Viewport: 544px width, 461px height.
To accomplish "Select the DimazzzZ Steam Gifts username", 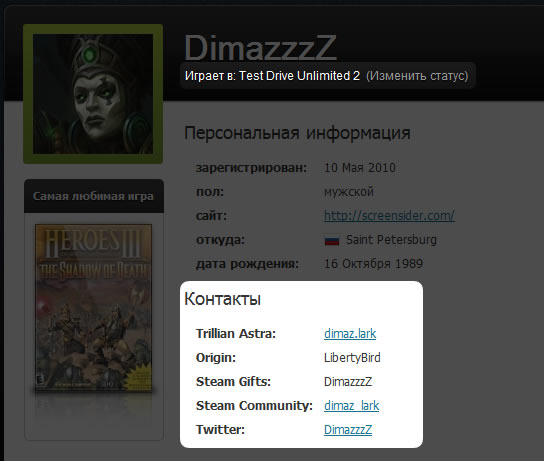I will point(348,382).
